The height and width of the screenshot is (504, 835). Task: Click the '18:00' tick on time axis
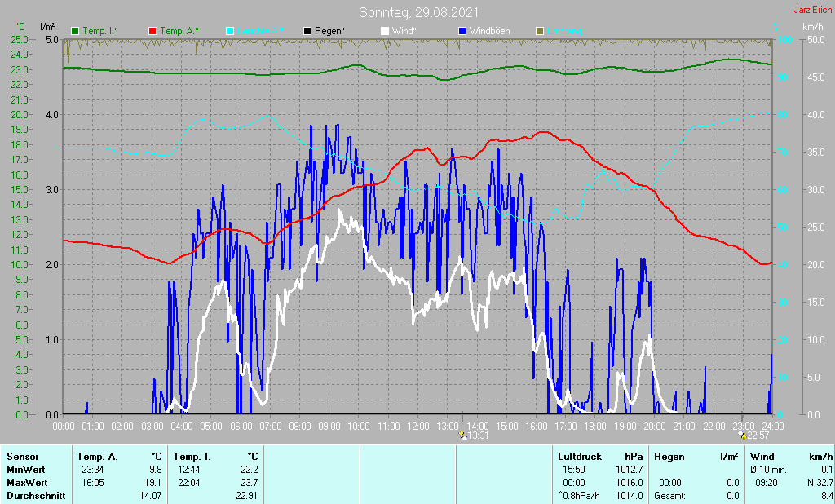point(595,427)
